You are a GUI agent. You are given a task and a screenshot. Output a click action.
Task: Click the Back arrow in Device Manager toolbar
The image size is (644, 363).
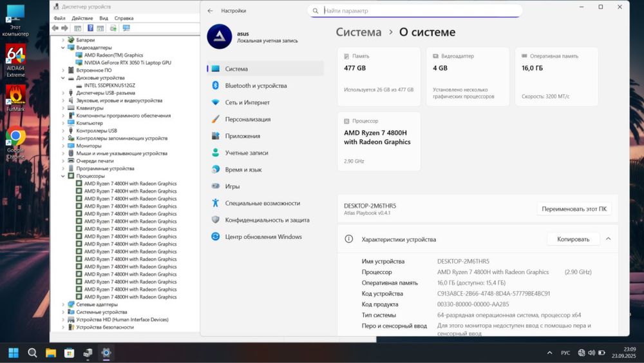tap(55, 28)
